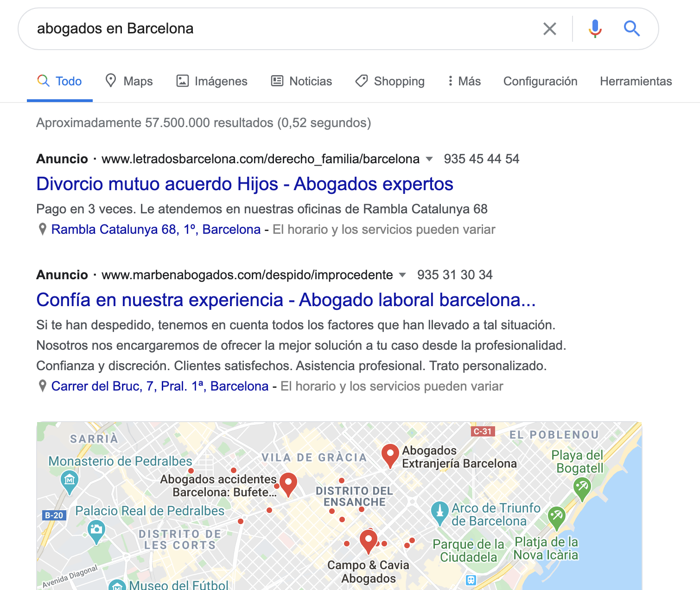Click into the search box text field
Viewport: 700px width, 590px height.
278,29
